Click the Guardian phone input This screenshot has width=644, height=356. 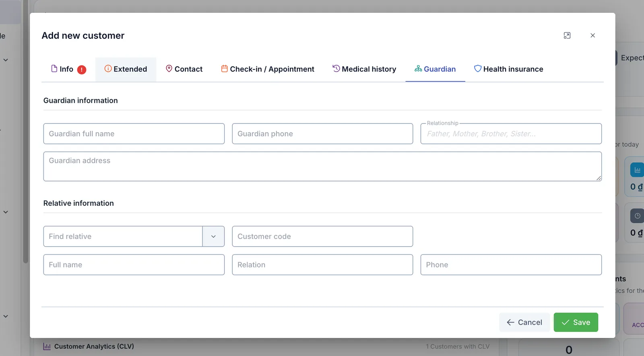322,134
